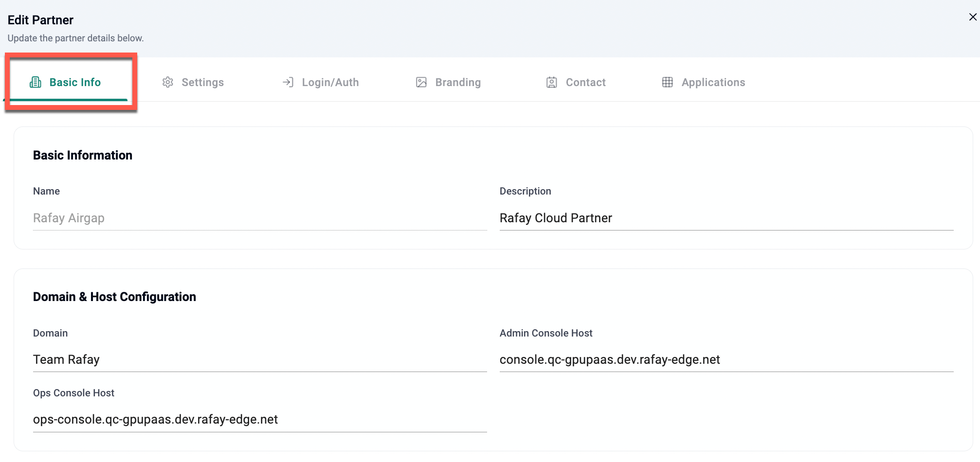Viewport: 980px width, 462px height.
Task: Click the gear icon beside Settings
Action: pos(168,82)
